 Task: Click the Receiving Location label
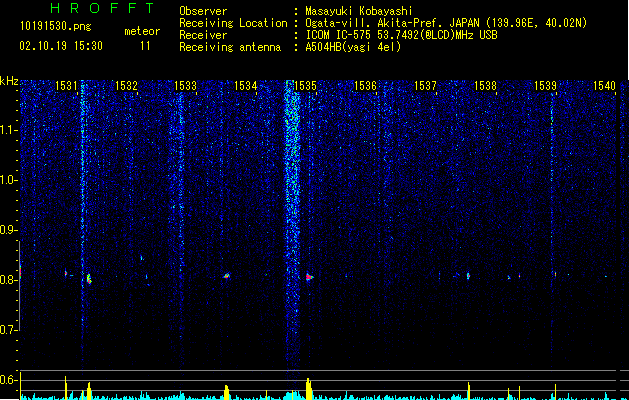click(x=233, y=23)
